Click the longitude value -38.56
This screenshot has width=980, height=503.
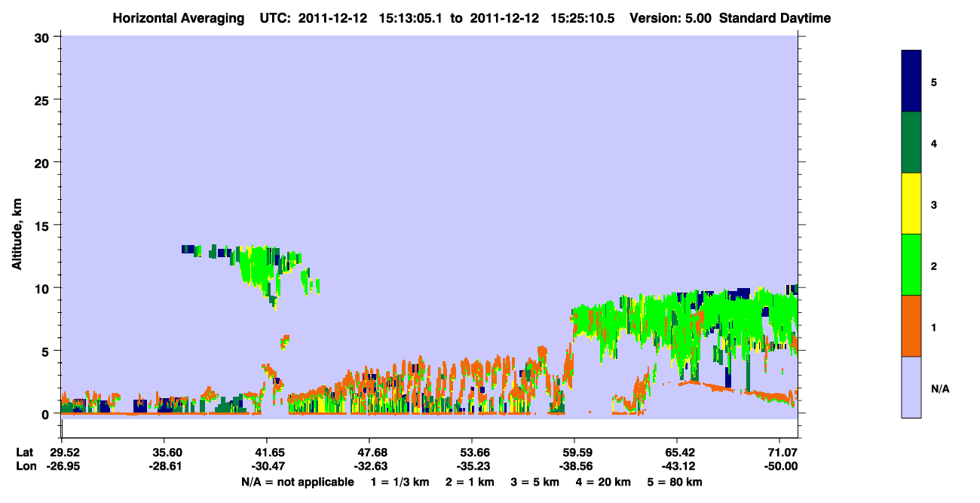[574, 467]
